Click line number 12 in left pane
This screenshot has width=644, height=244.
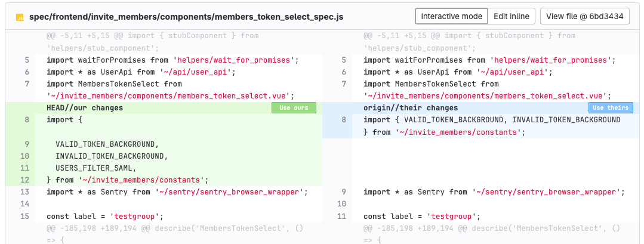click(24, 180)
